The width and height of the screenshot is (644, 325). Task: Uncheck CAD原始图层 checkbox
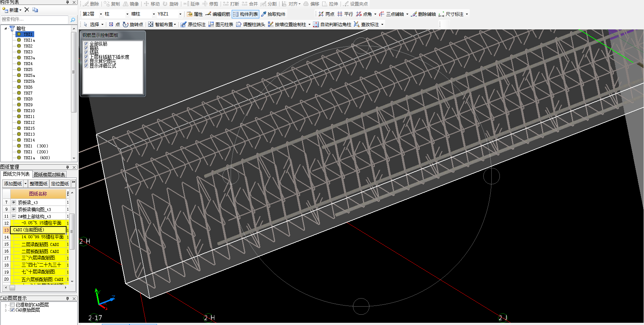(12, 310)
